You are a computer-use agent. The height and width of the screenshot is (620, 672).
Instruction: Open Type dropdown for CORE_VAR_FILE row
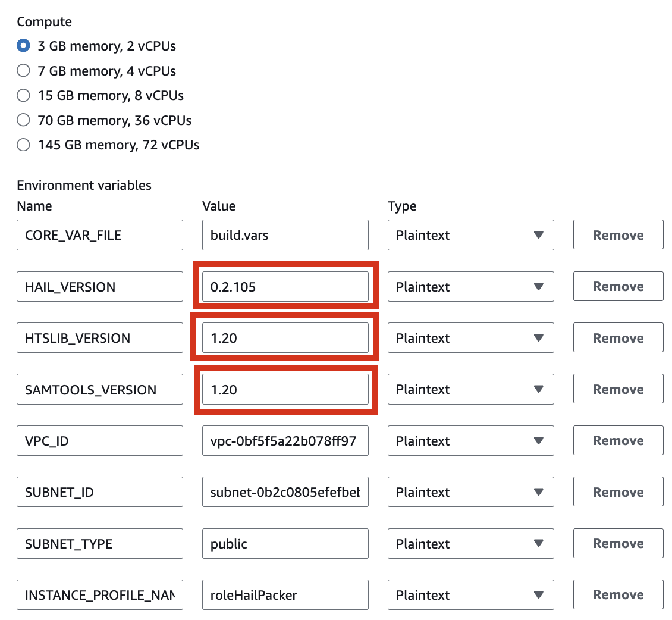coord(470,235)
